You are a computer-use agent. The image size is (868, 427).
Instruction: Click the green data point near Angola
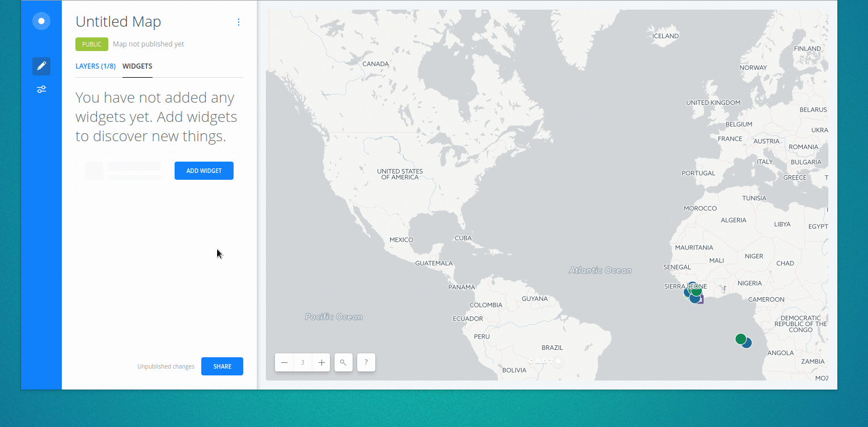coord(740,339)
